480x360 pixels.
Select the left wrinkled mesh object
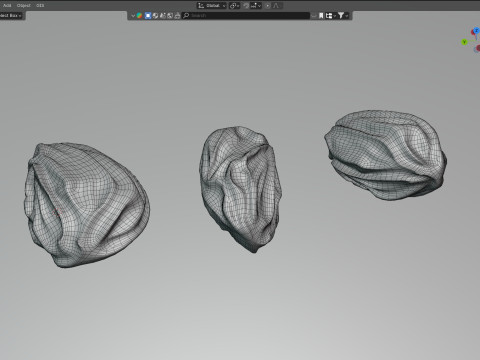[x=86, y=205]
